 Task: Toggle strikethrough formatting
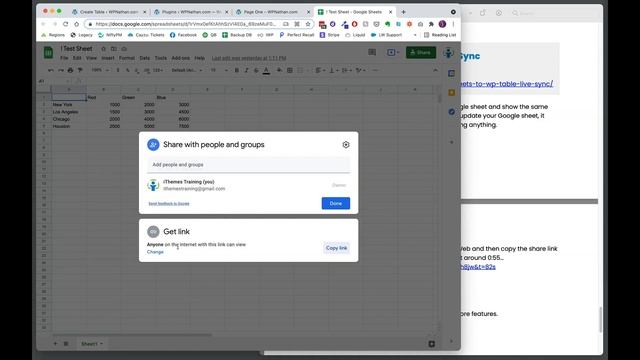(x=256, y=70)
